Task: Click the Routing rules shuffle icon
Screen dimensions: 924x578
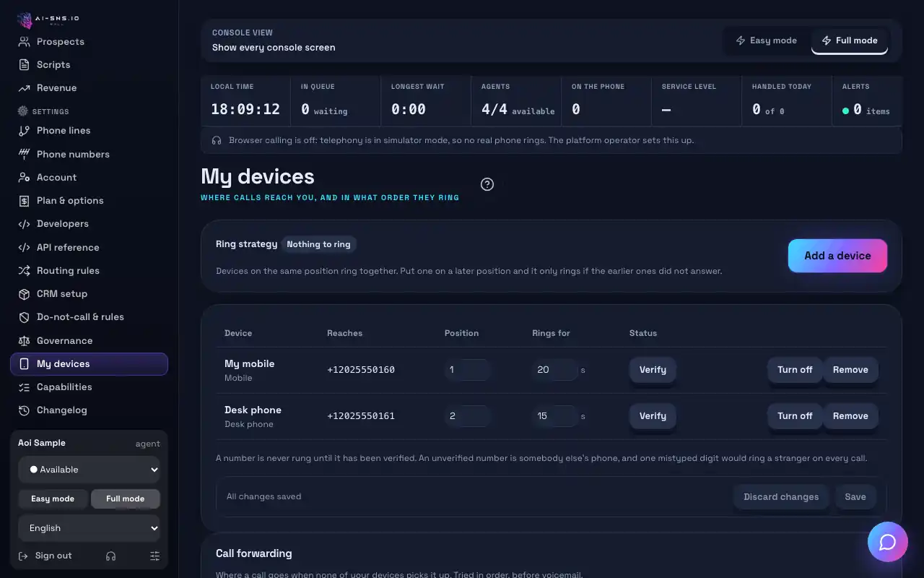Action: click(24, 271)
